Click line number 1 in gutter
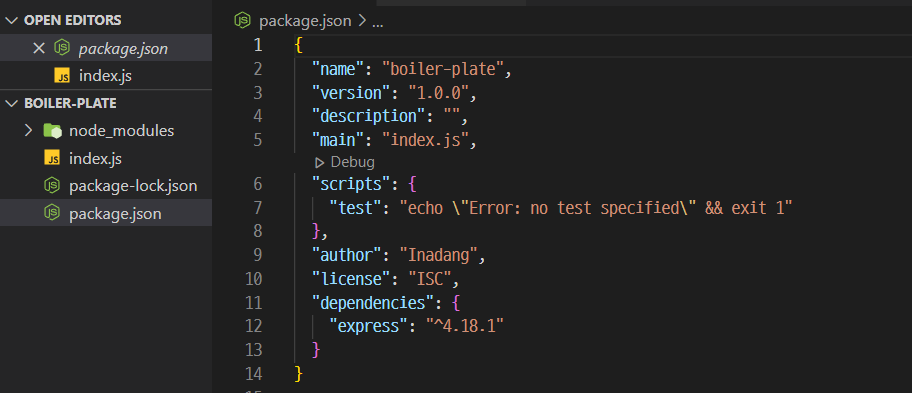This screenshot has width=912, height=393. click(257, 45)
